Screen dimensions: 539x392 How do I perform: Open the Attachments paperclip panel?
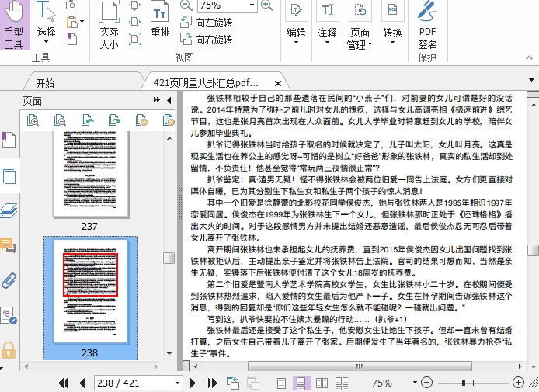coord(9,281)
